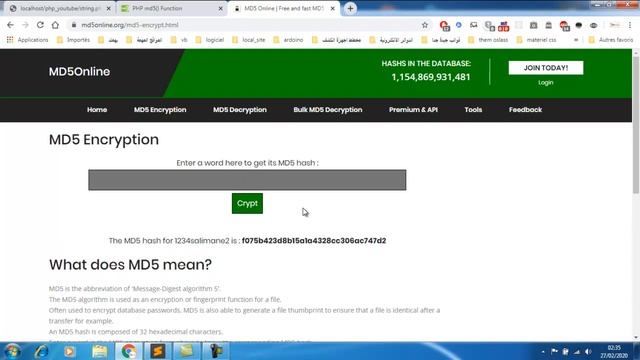Screen dimensions: 640x360
Task: Switch to the PHP md5() Function tab
Action: click(x=171, y=8)
